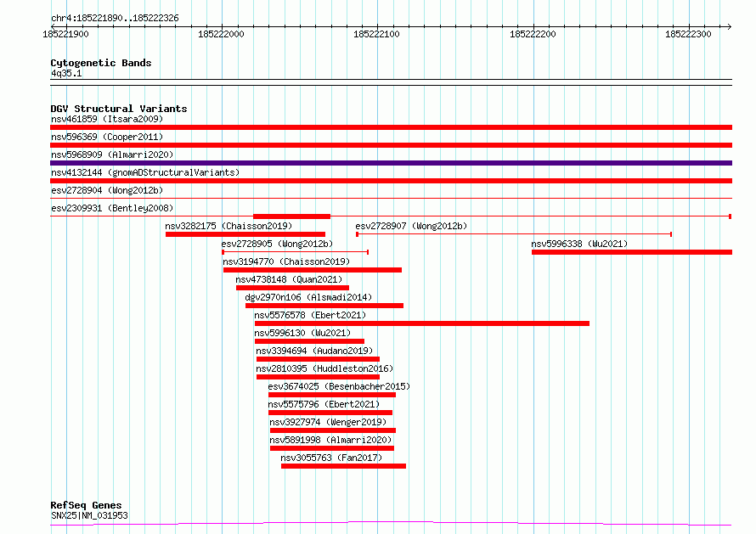
Task: Click the nsv461859 (Itsara2009) label
Action: tap(107, 119)
